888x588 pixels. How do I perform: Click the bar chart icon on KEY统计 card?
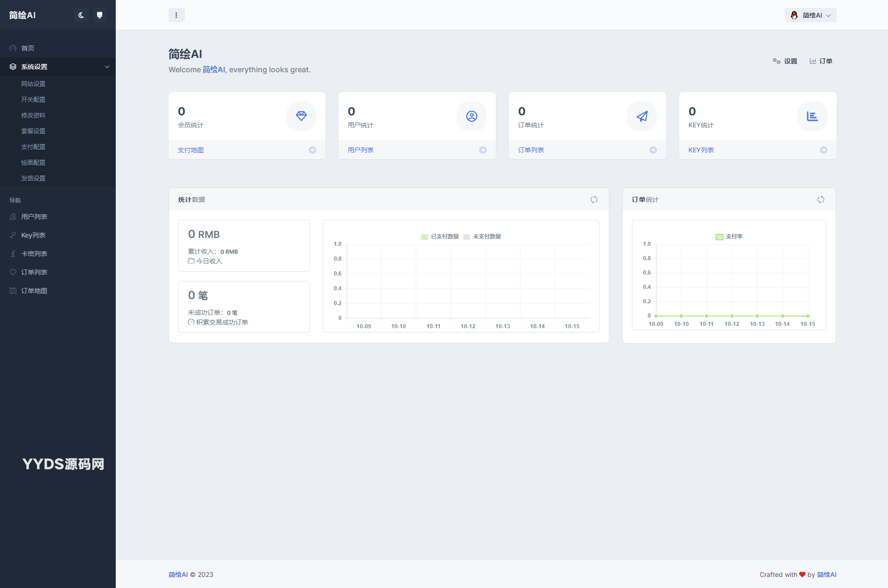(812, 116)
